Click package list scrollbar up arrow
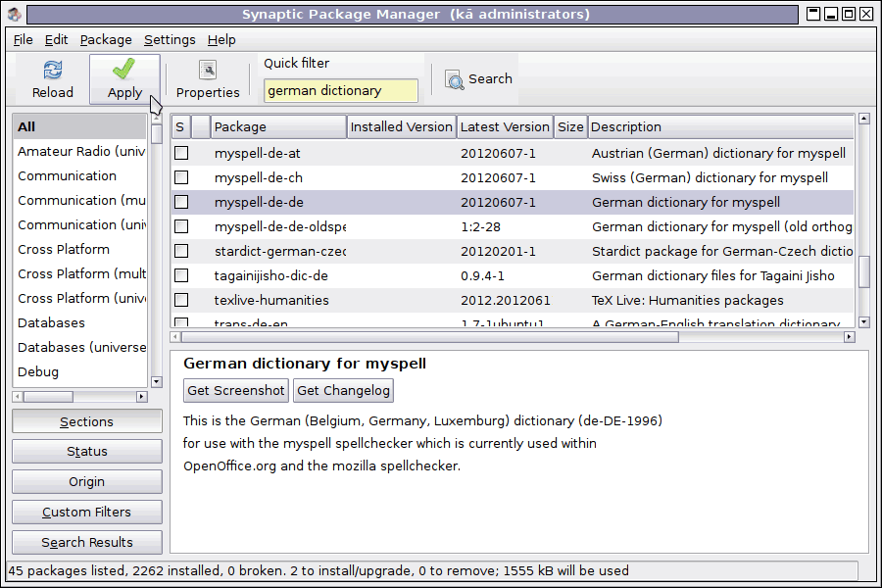882x588 pixels. tap(864, 119)
